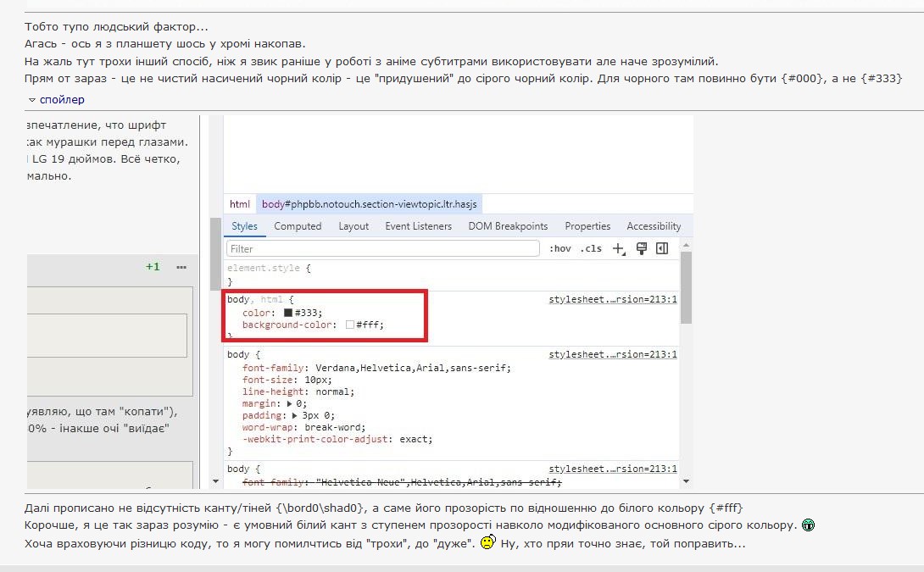The height and width of the screenshot is (572, 924).
Task: Click the -webkit-print-color-adjust property
Action: (x=315, y=440)
